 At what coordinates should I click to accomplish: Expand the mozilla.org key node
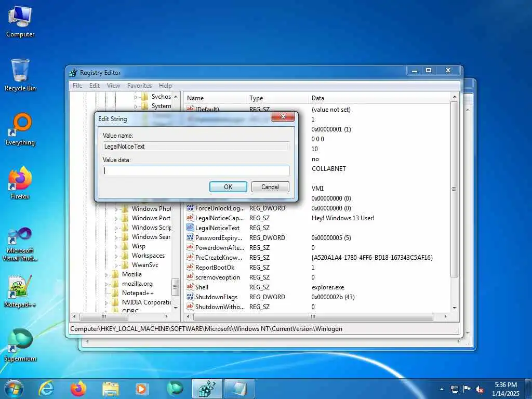(x=106, y=284)
